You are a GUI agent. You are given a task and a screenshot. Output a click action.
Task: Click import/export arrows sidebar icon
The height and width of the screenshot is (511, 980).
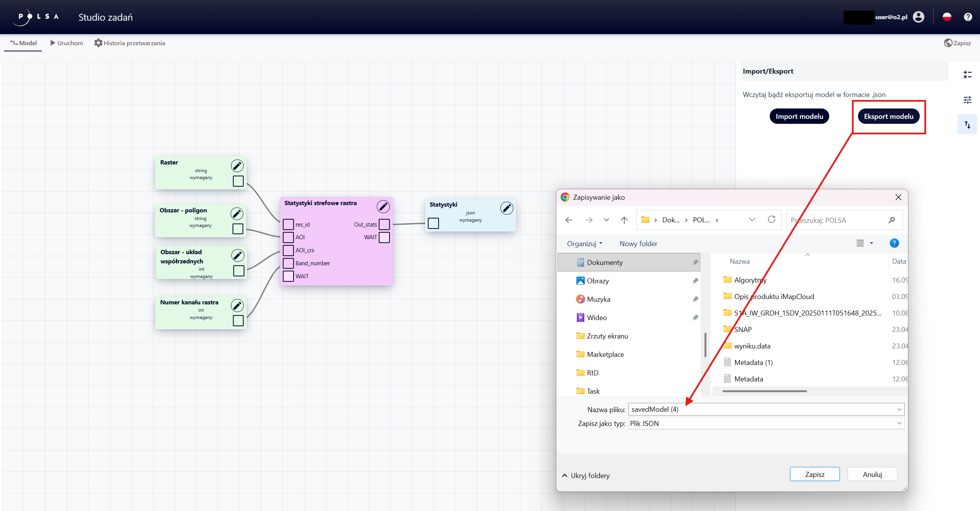967,125
